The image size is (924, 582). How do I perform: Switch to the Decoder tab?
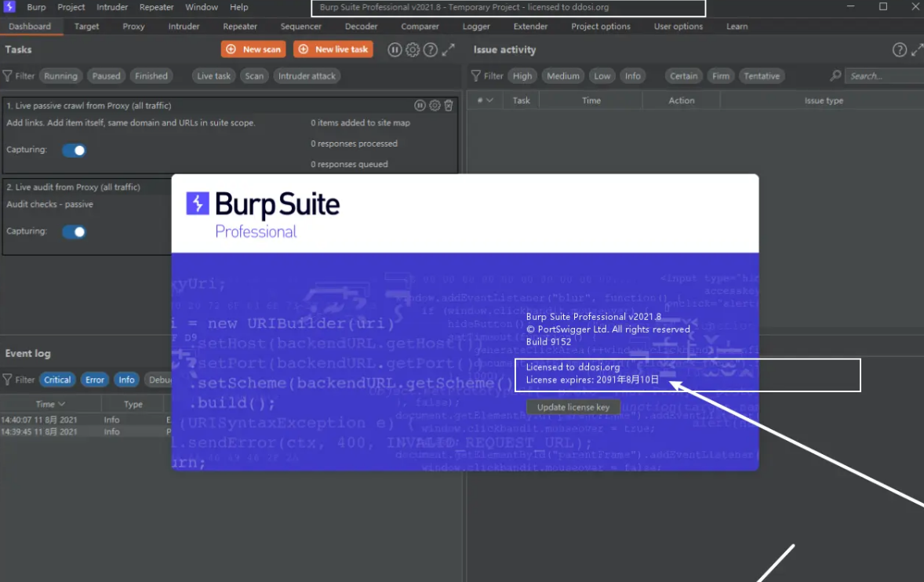coord(362,27)
